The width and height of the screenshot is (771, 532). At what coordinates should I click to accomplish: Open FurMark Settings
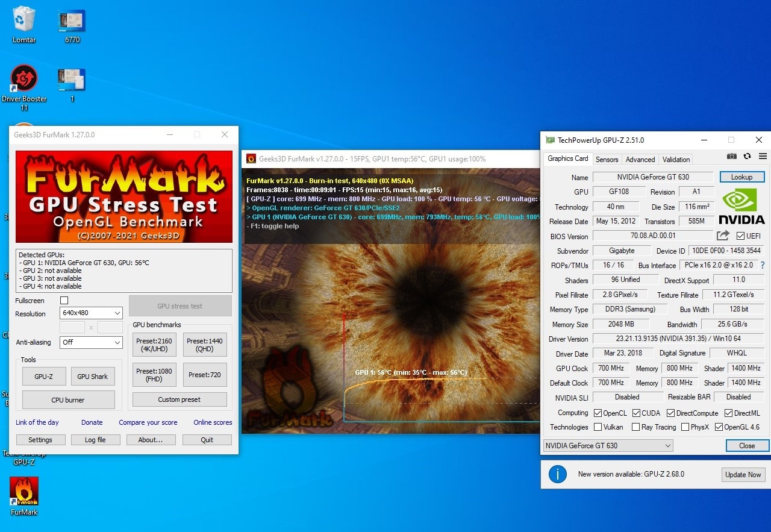pyautogui.click(x=40, y=440)
